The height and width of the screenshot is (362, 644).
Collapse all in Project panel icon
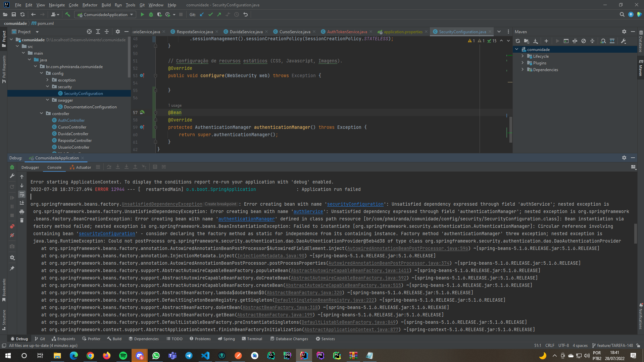tap(107, 32)
